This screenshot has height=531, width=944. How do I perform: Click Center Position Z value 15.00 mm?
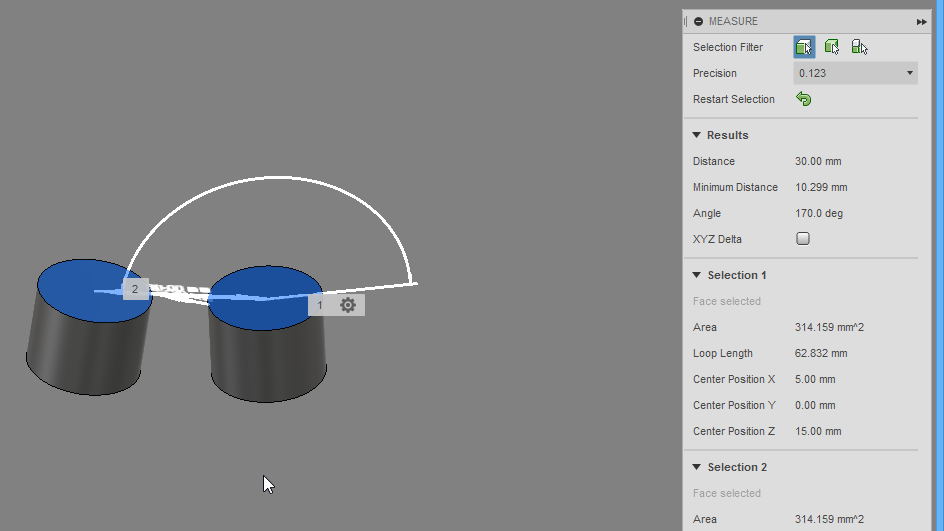[x=818, y=431]
